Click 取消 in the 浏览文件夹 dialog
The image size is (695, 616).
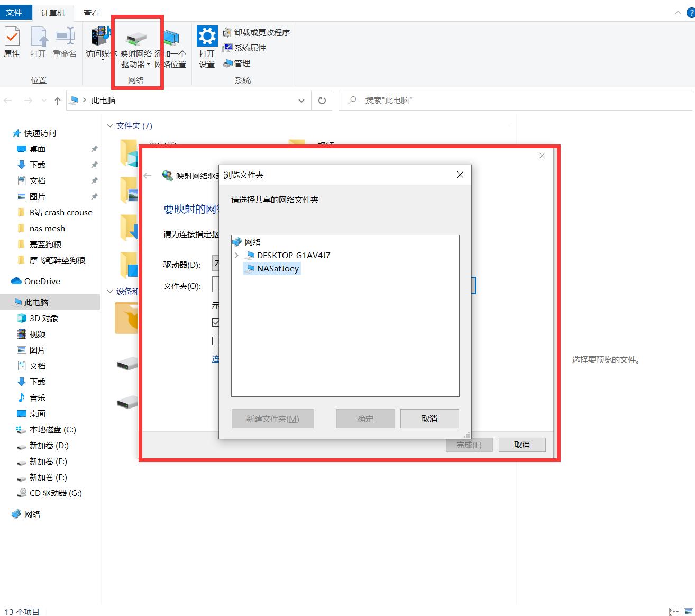coord(429,419)
